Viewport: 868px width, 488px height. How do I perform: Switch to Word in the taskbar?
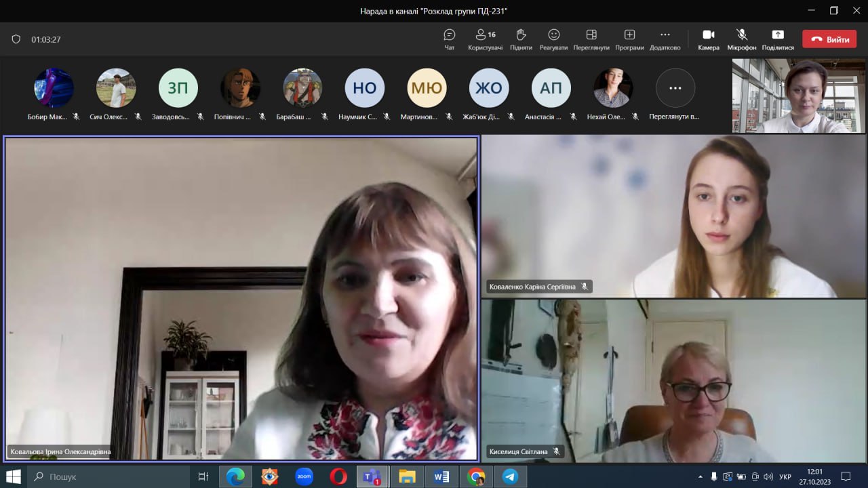[441, 476]
